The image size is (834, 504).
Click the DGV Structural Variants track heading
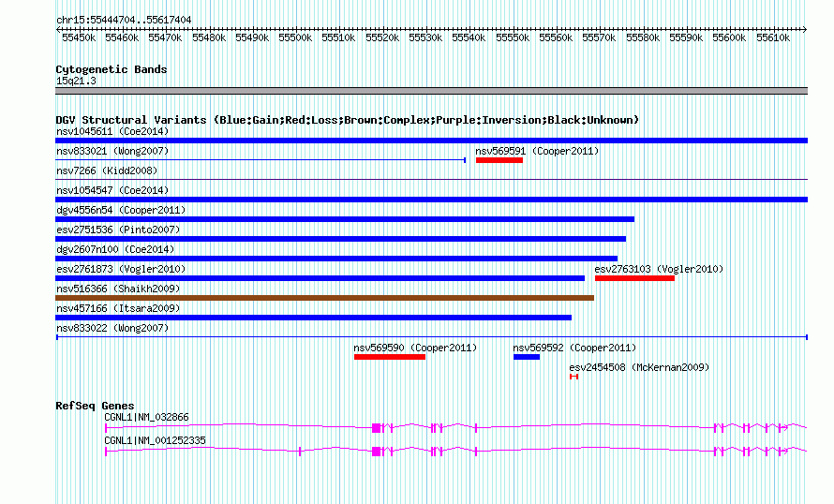coord(347,120)
